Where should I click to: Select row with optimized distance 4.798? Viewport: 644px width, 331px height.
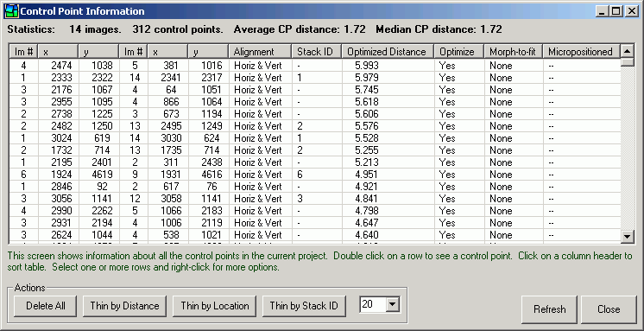[x=315, y=211]
